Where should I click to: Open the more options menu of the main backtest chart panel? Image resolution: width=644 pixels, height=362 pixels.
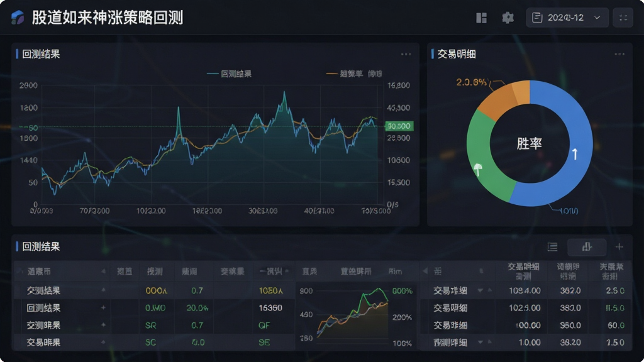pyautogui.click(x=406, y=54)
